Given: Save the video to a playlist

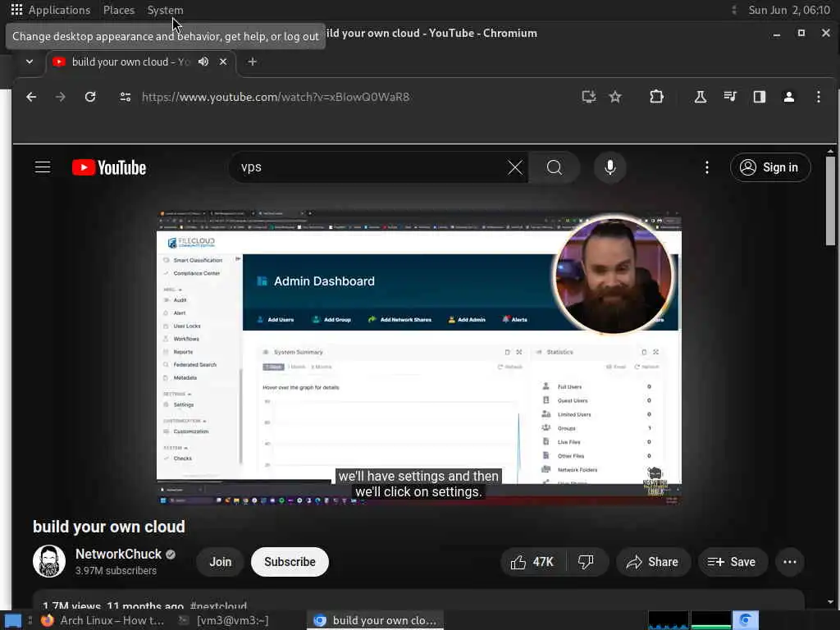Looking at the screenshot, I should (x=733, y=562).
